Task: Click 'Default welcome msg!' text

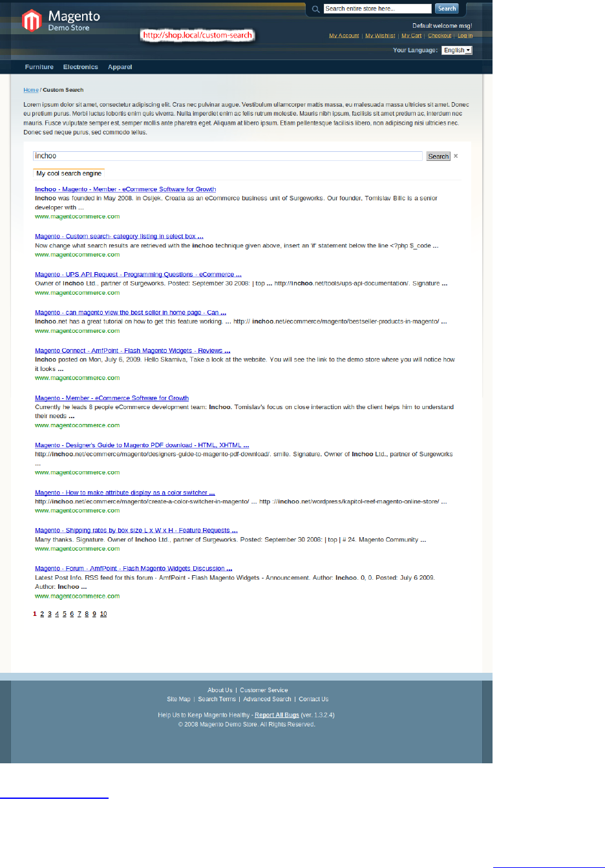Action: point(442,26)
